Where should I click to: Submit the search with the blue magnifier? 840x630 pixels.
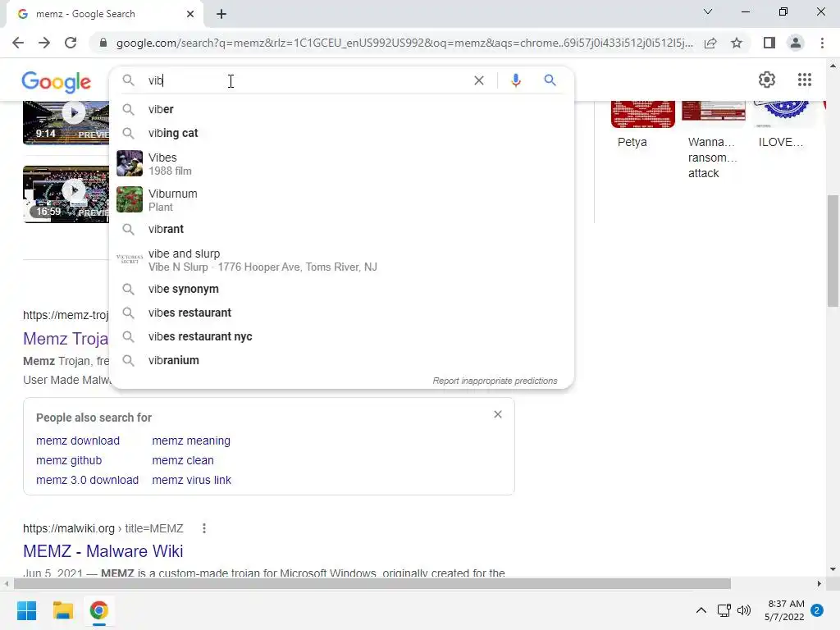[550, 80]
